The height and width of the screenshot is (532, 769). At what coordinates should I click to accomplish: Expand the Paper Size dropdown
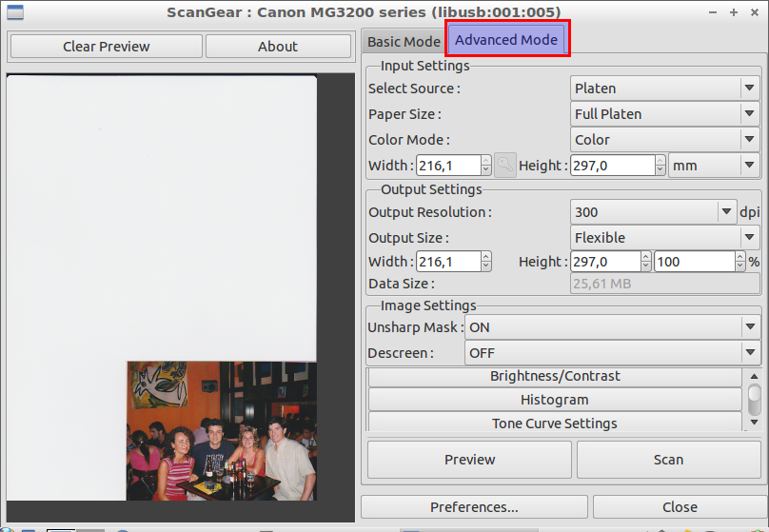coord(664,114)
